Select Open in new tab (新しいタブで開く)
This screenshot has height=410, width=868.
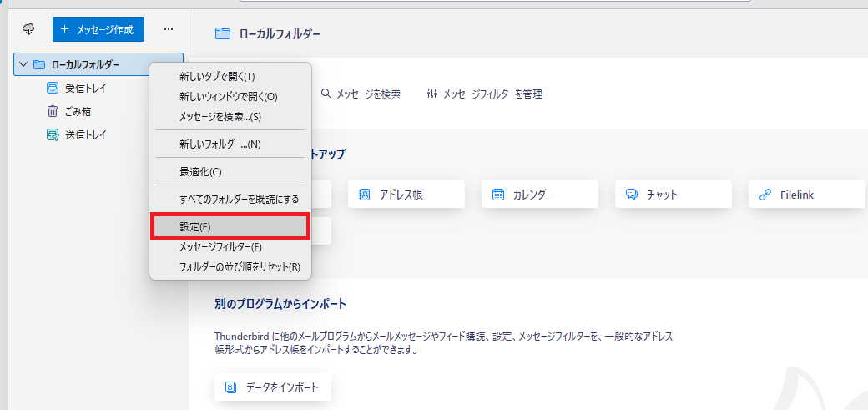point(217,76)
